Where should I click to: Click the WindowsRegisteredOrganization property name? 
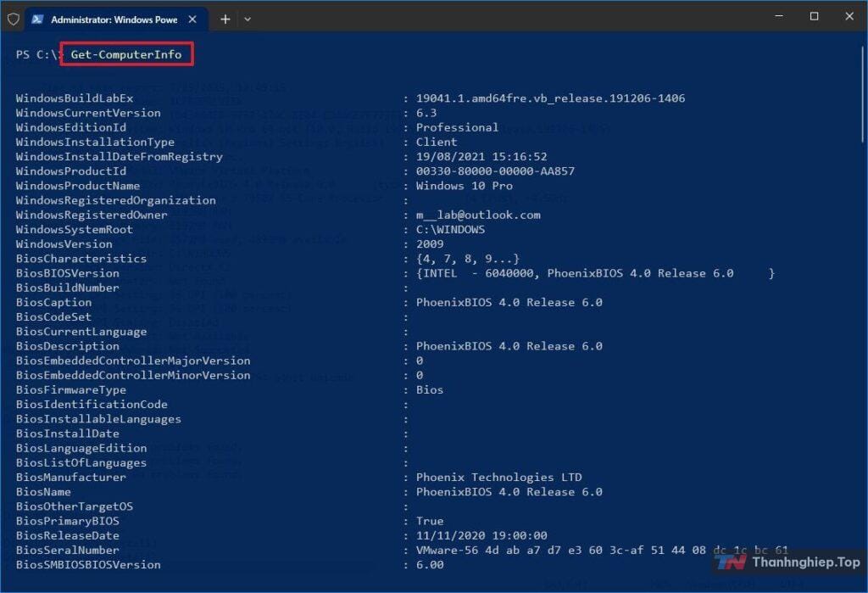click(x=115, y=200)
